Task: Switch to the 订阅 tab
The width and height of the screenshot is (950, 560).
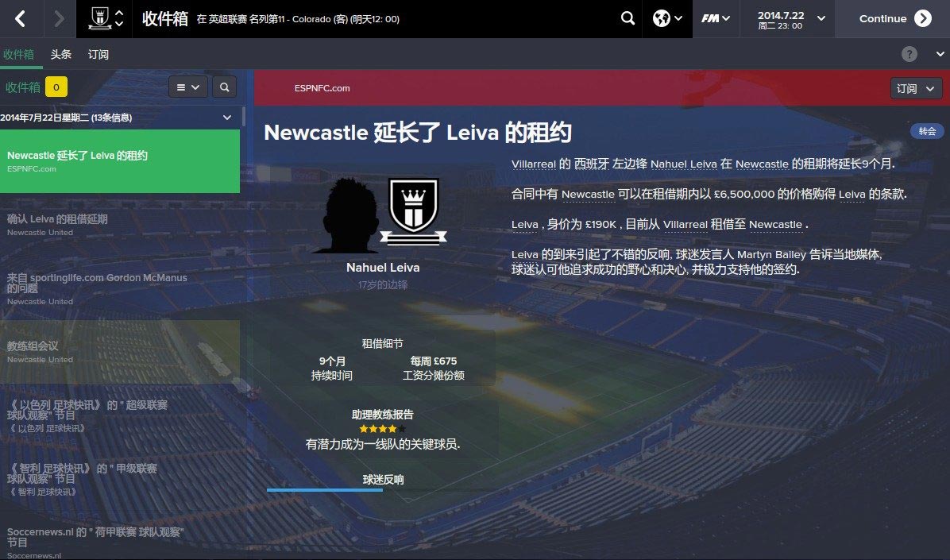Action: point(98,54)
